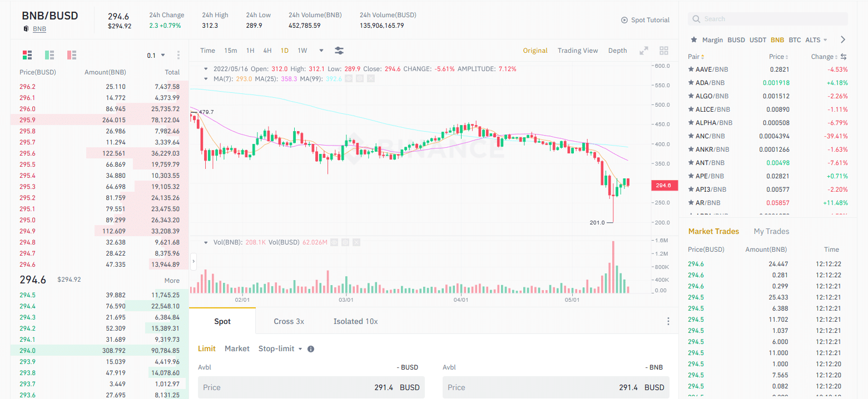Select the 1W chart interval
This screenshot has height=399, width=868.
point(302,51)
